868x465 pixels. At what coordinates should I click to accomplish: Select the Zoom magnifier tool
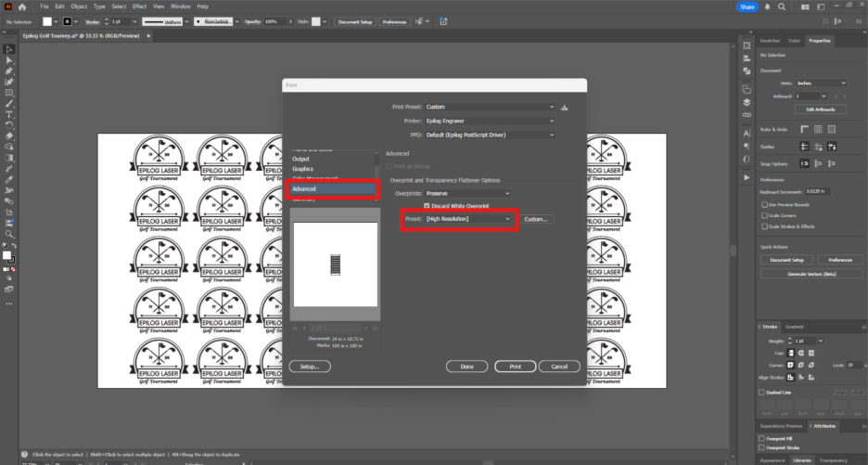[9, 234]
